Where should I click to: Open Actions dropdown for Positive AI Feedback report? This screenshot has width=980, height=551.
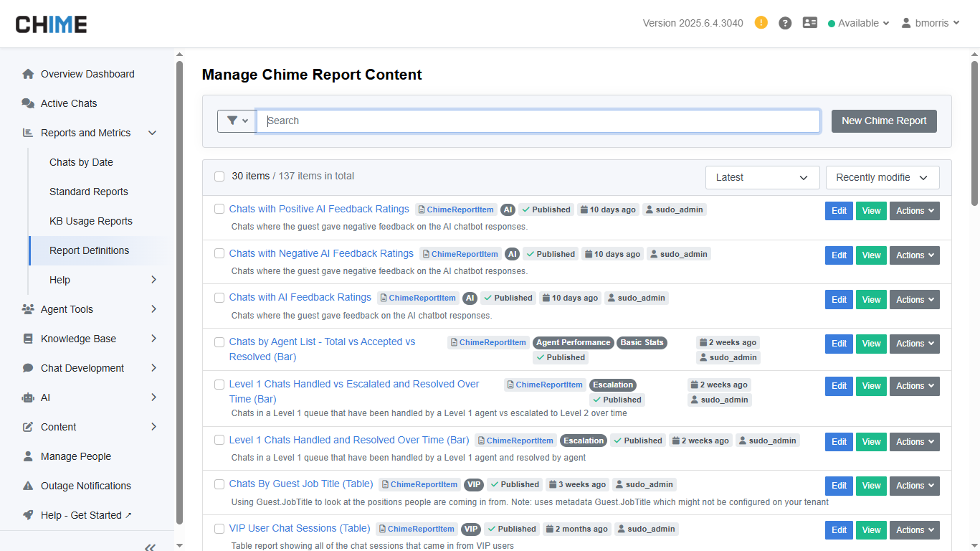click(x=914, y=211)
